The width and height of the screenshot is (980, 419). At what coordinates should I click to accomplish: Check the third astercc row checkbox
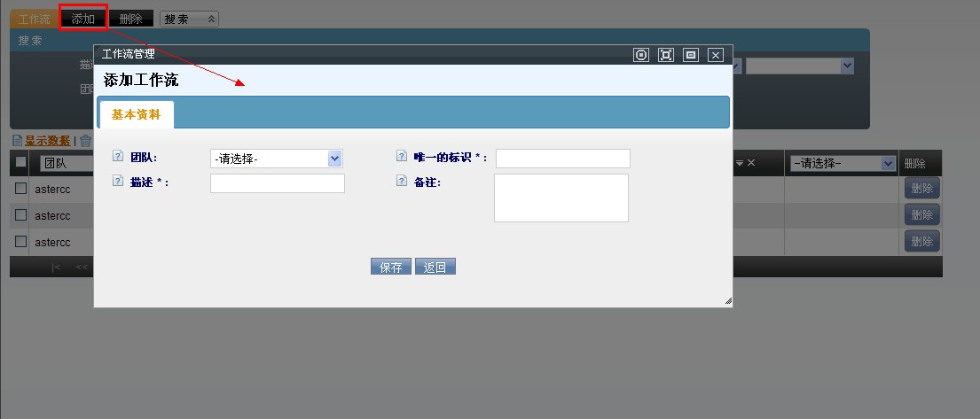pyautogui.click(x=20, y=241)
